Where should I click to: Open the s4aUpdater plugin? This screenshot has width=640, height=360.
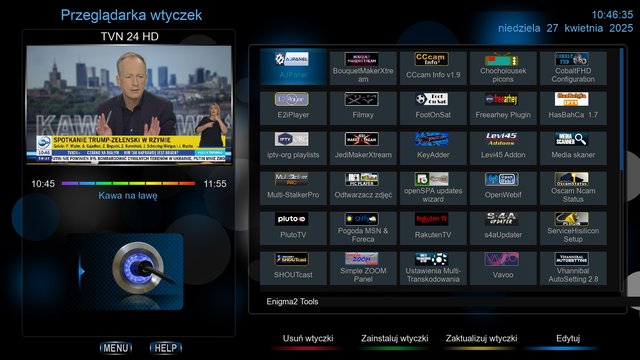click(503, 227)
